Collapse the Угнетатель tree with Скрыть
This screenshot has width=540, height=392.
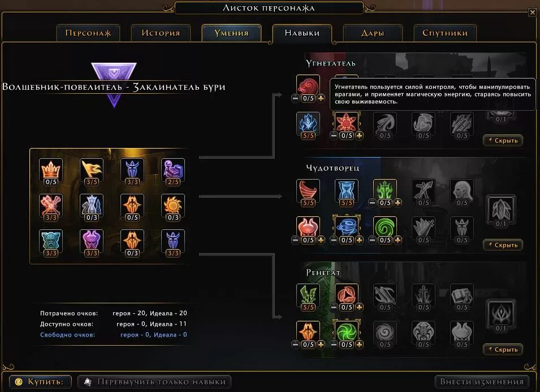pyautogui.click(x=503, y=141)
